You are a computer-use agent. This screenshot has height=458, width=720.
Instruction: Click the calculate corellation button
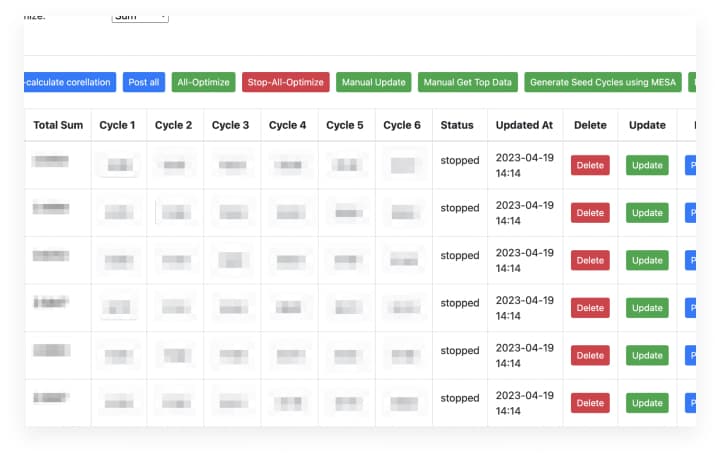pos(68,82)
